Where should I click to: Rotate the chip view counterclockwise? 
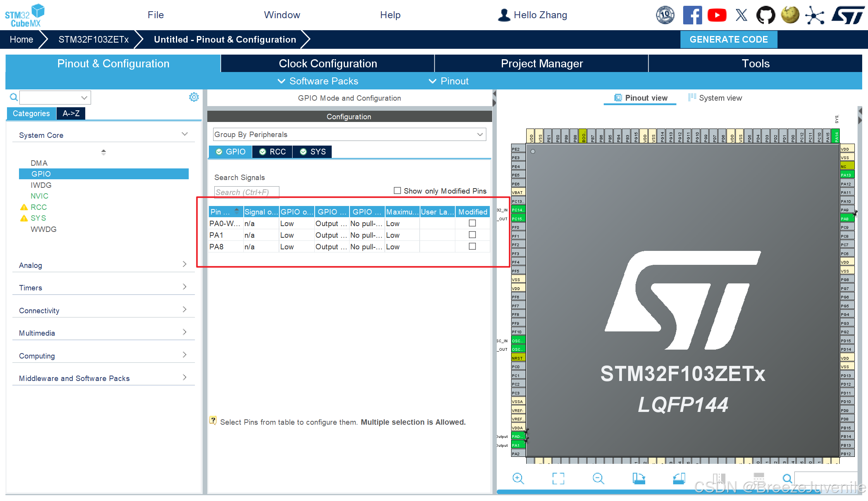[679, 479]
